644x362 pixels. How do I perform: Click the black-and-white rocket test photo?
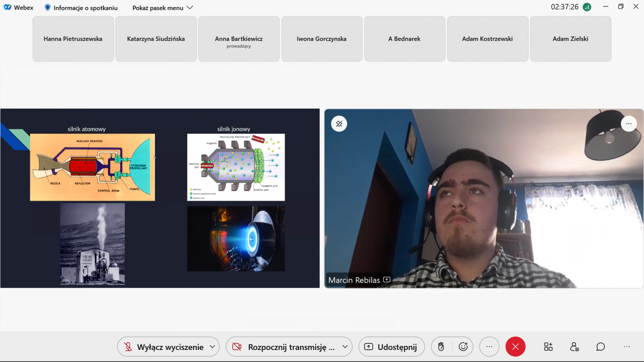[92, 243]
